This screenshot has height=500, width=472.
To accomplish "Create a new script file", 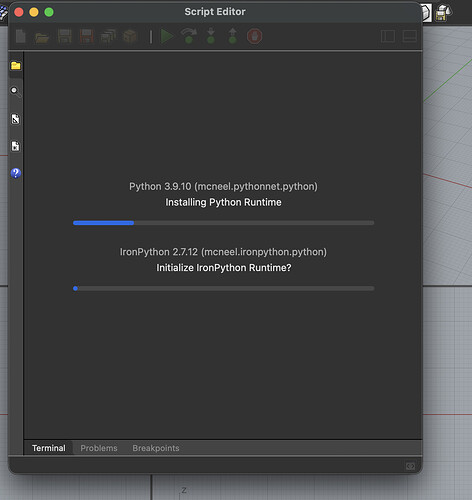I will click(x=21, y=36).
